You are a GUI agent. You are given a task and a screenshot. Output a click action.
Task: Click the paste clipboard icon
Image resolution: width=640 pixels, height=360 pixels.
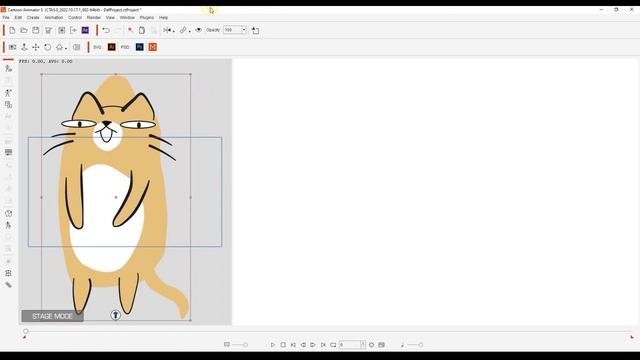tap(142, 30)
